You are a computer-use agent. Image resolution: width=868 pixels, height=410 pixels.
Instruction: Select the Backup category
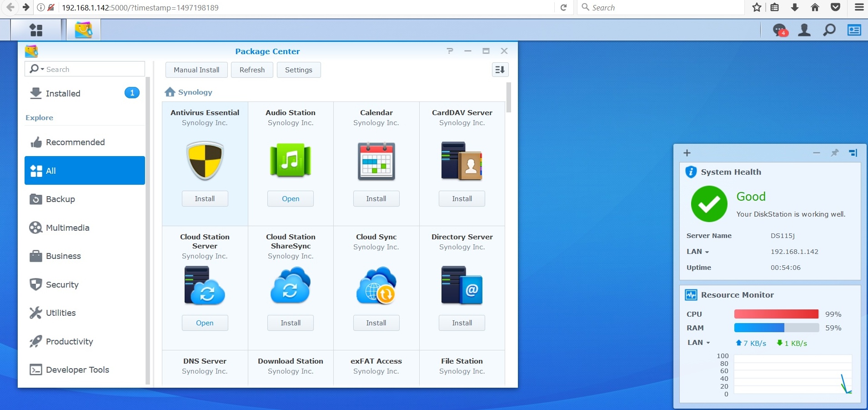pyautogui.click(x=85, y=199)
